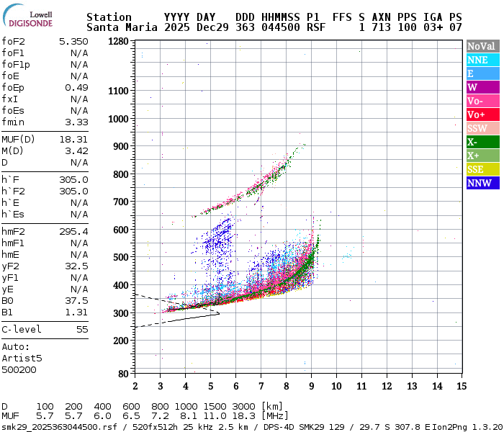Click the foF1 N/A value

pyautogui.click(x=79, y=53)
